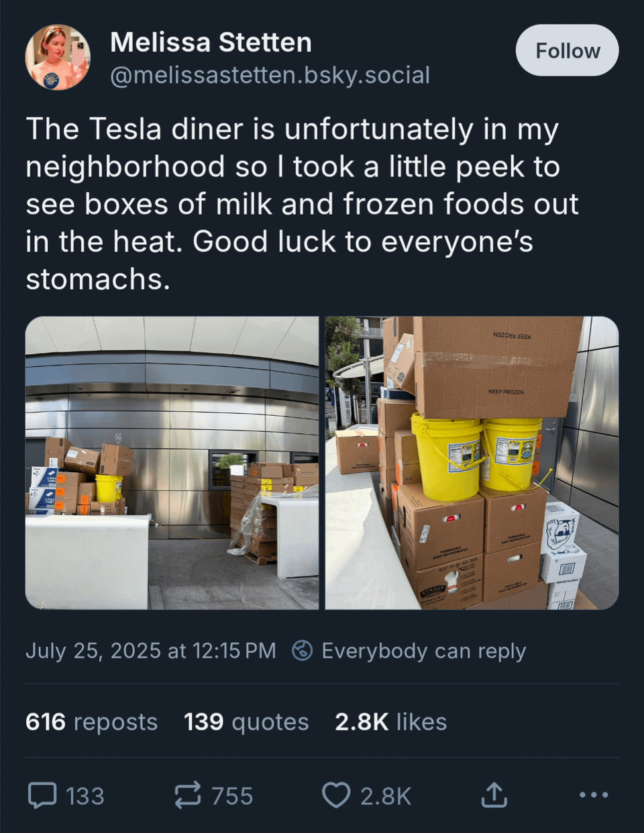Open the reply speech bubble icon
The width and height of the screenshot is (644, 833).
point(42,795)
